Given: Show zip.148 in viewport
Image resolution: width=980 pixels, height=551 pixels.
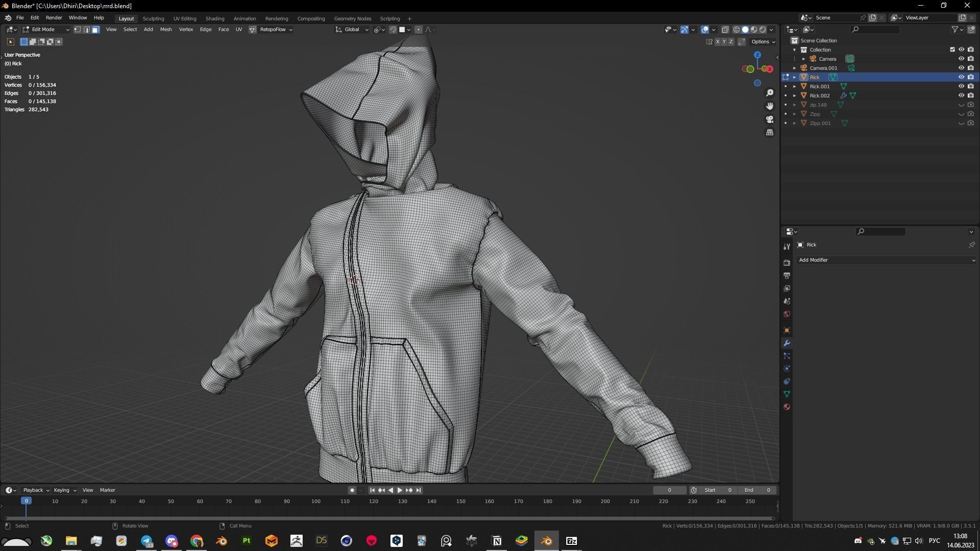Looking at the screenshot, I should pos(961,105).
